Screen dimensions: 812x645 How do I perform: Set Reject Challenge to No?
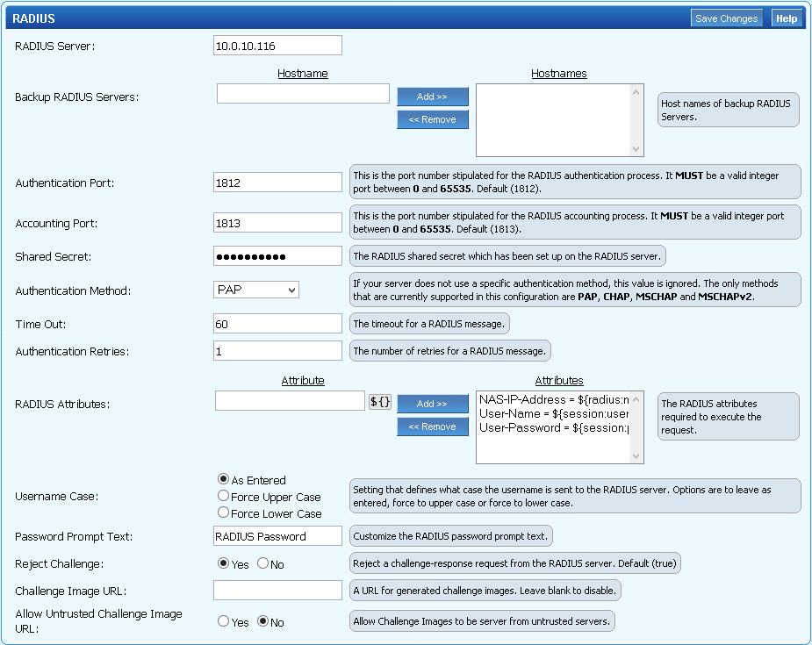coord(263,563)
